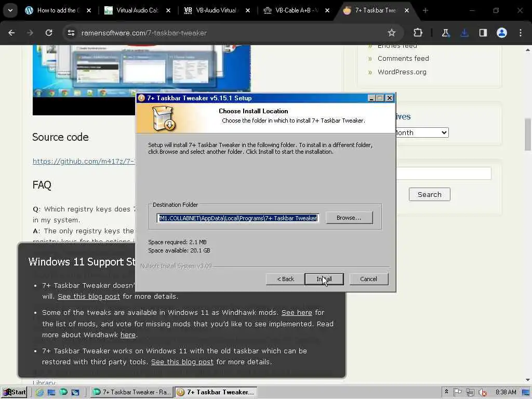Click the flag icon in system tray
The width and height of the screenshot is (532, 399).
pyautogui.click(x=458, y=392)
